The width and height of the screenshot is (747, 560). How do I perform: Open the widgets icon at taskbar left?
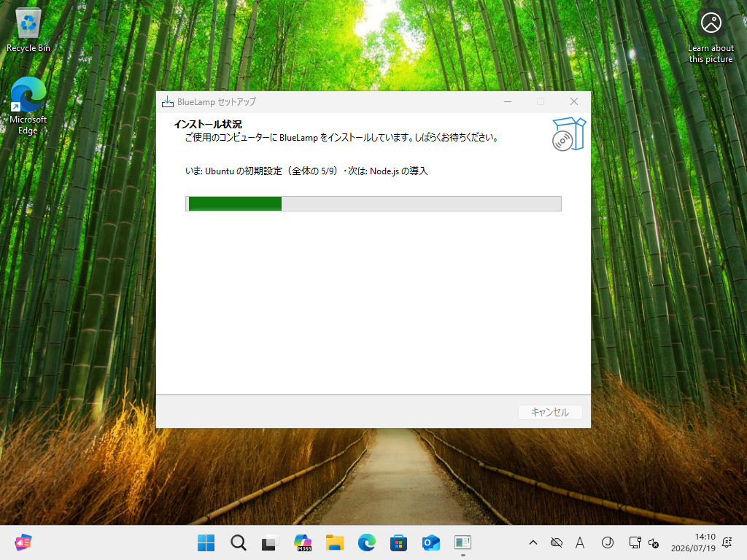click(23, 542)
